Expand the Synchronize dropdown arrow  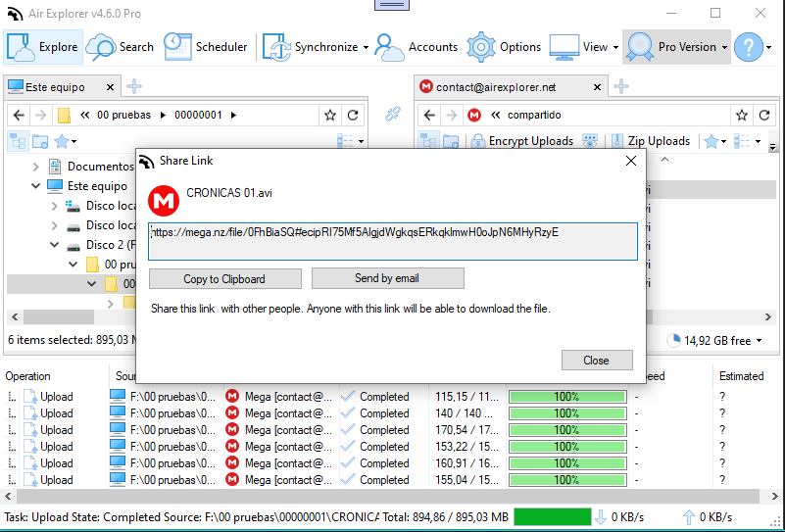click(366, 48)
